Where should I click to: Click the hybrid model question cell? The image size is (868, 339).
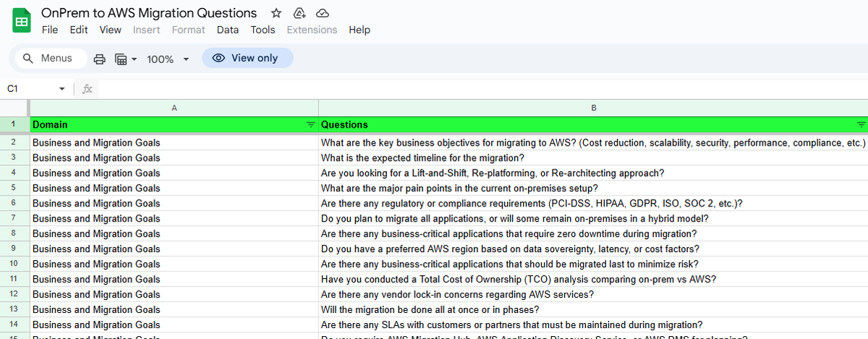pyautogui.click(x=593, y=219)
